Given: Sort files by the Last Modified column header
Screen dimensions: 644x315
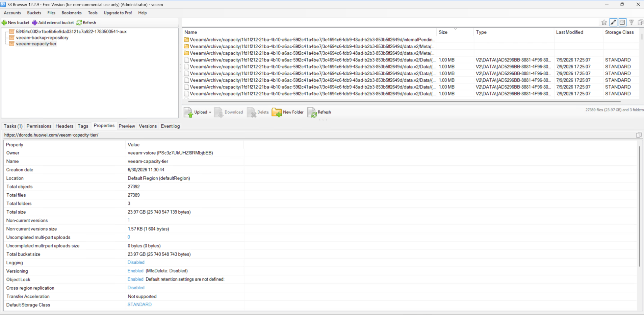Looking at the screenshot, I should coord(578,32).
